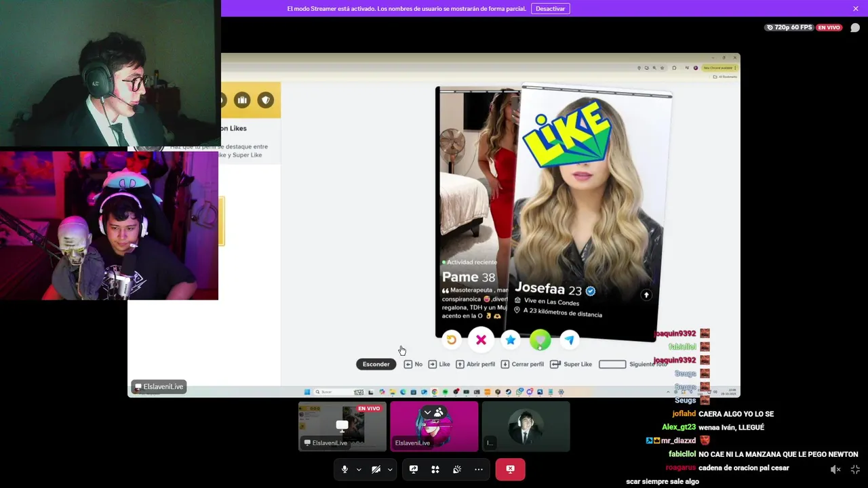The height and width of the screenshot is (488, 868).
Task: Click 'Vive en Las Condes' on Josefaa's card
Action: (551, 302)
